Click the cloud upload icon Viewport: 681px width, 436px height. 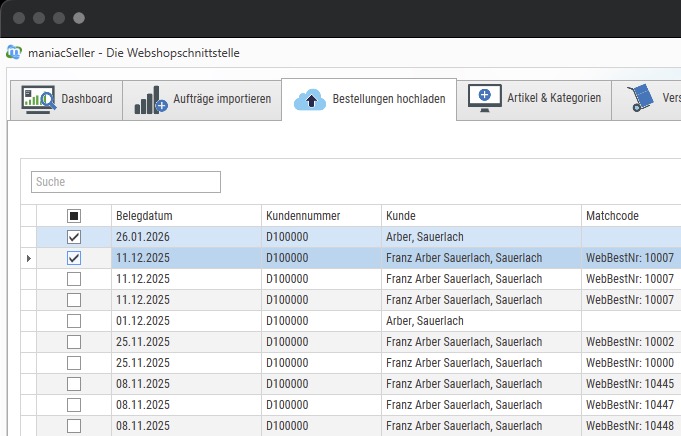[312, 100]
